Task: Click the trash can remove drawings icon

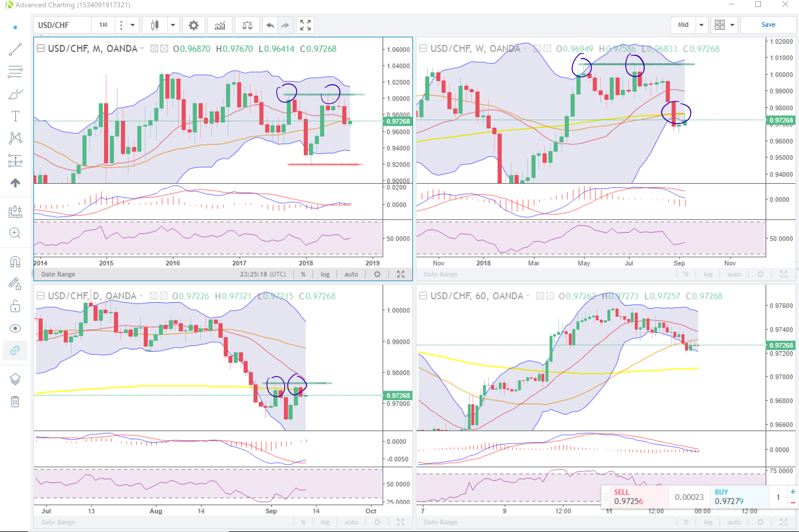Action: tap(15, 402)
